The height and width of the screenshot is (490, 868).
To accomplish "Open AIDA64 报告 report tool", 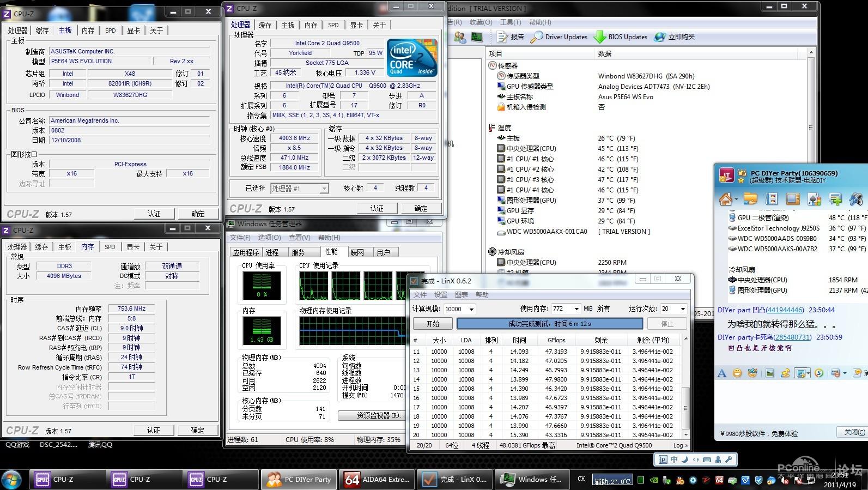I will (511, 37).
